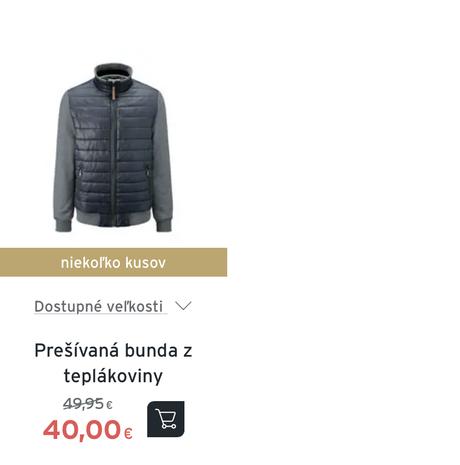The height and width of the screenshot is (465, 460).
Task: Show available sizes via underlined text
Action: pos(99,307)
